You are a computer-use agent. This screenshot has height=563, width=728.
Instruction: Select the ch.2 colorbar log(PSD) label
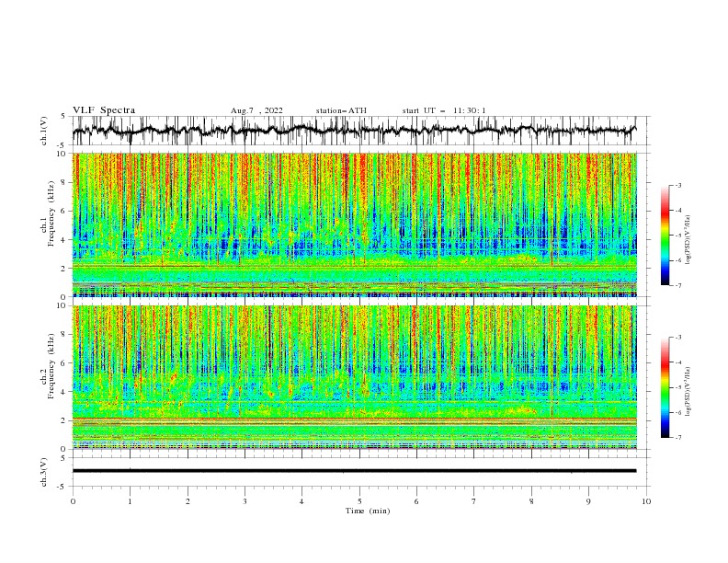click(x=688, y=391)
